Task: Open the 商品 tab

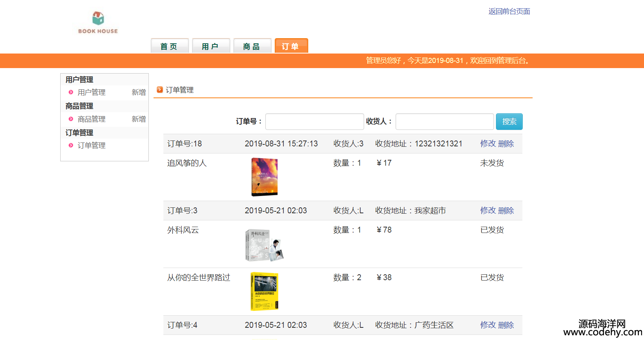Action: point(252,46)
